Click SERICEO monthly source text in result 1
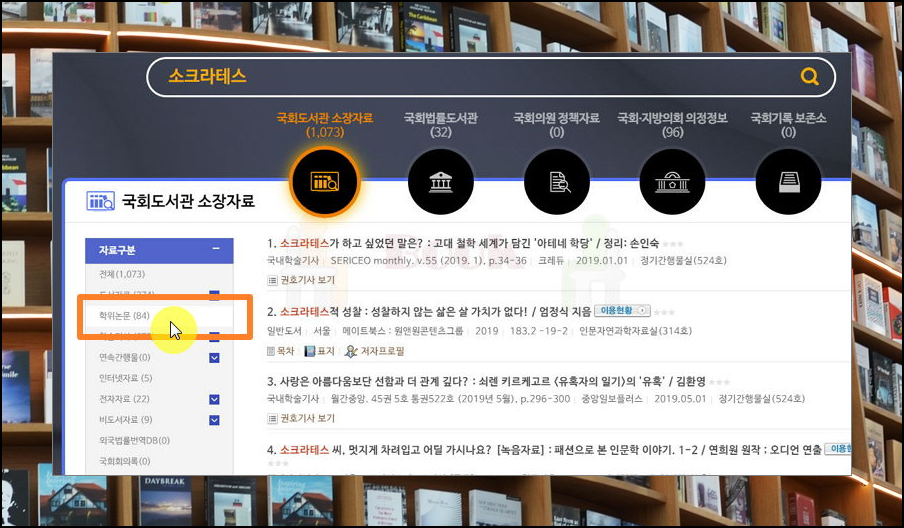Image resolution: width=904 pixels, height=528 pixels. coord(428,261)
